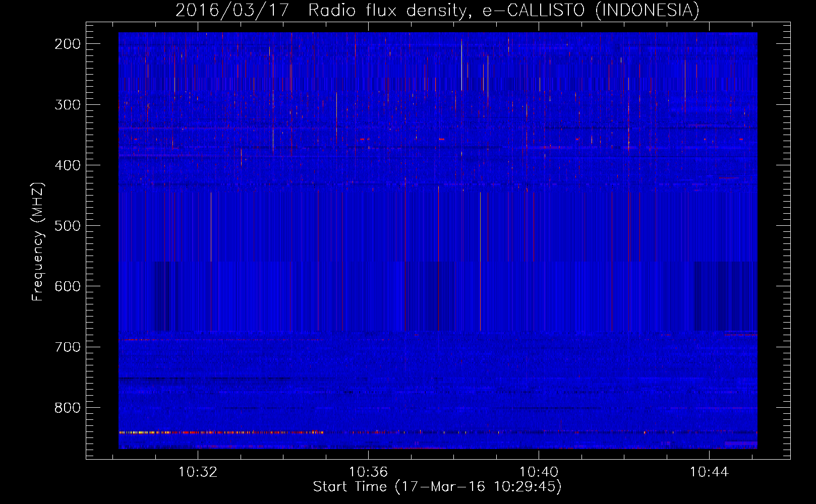Click the 800 frequency tick label

(68, 408)
